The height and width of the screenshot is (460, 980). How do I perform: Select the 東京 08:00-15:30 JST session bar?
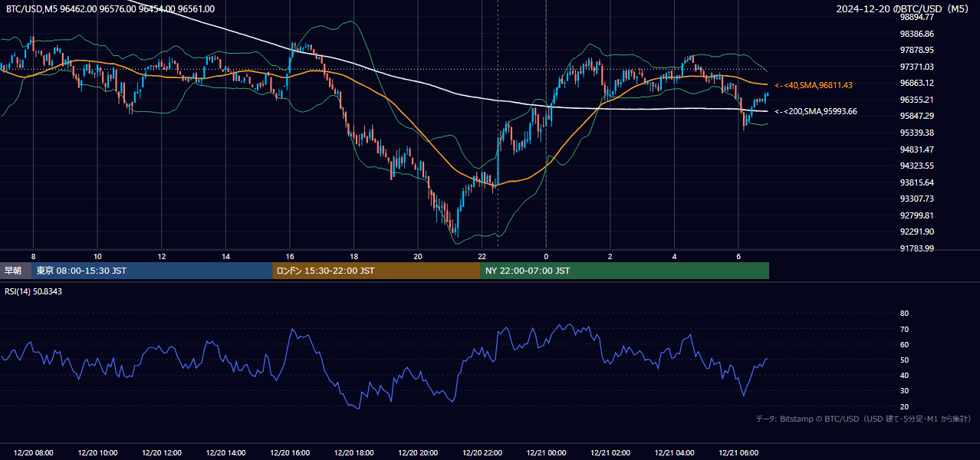point(153,271)
